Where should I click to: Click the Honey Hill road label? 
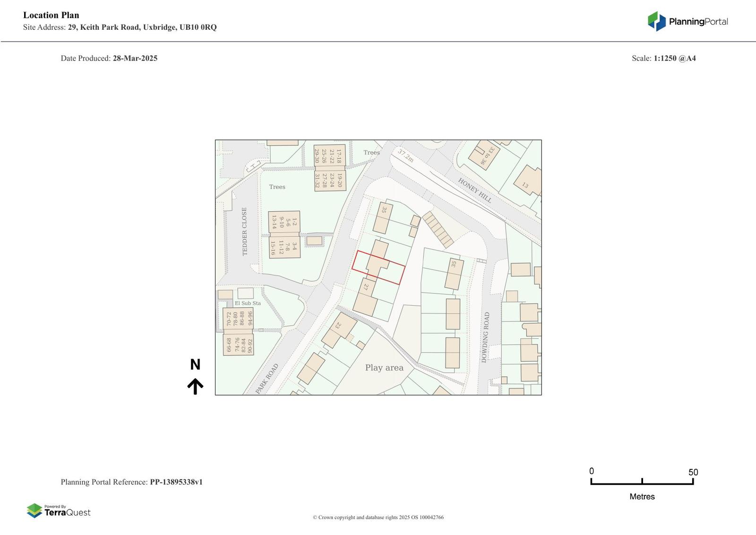[x=474, y=190]
